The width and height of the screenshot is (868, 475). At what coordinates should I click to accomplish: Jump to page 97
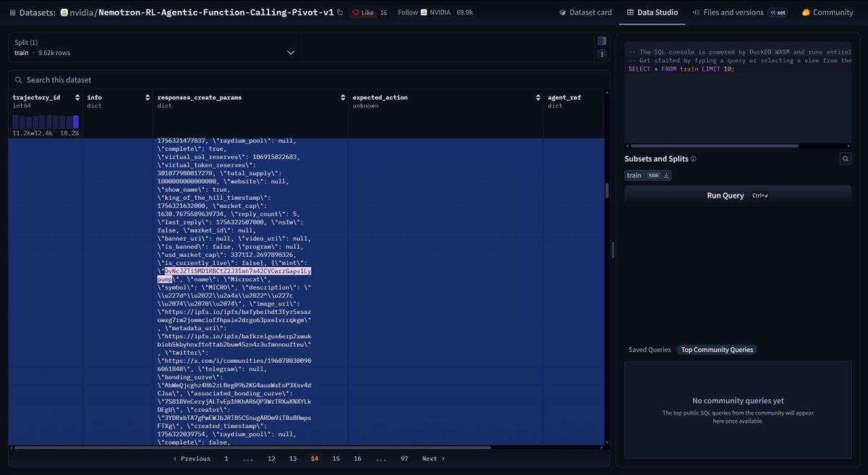pyautogui.click(x=404, y=458)
